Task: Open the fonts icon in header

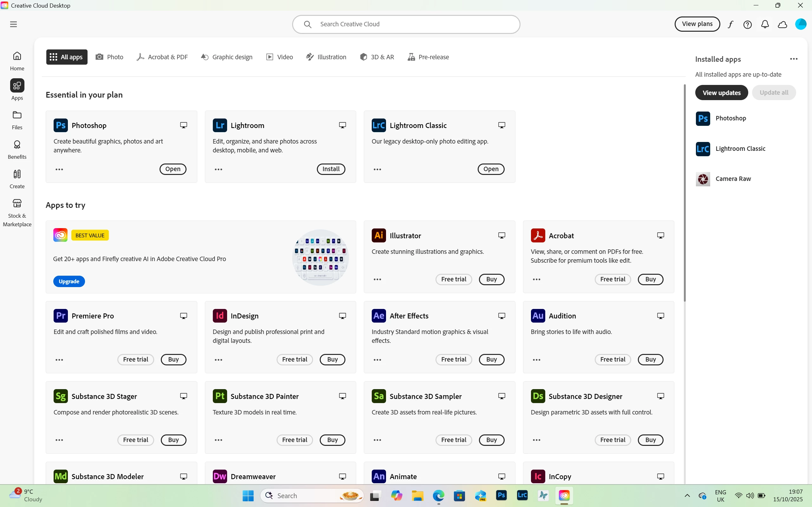Action: point(730,24)
